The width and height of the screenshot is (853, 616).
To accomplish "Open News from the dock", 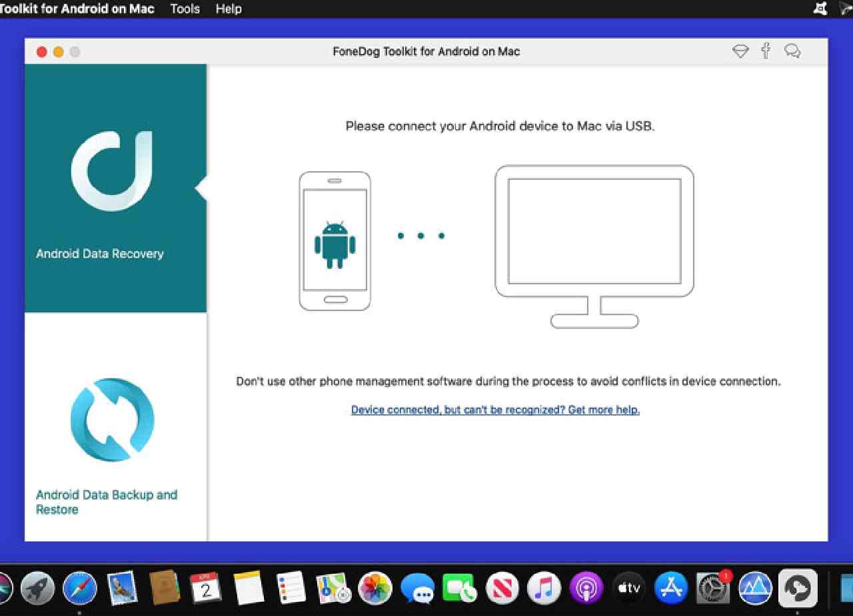I will pos(502,589).
